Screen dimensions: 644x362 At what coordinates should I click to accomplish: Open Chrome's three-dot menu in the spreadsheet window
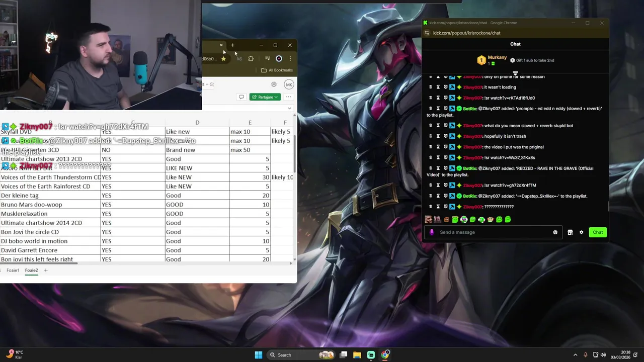290,58
